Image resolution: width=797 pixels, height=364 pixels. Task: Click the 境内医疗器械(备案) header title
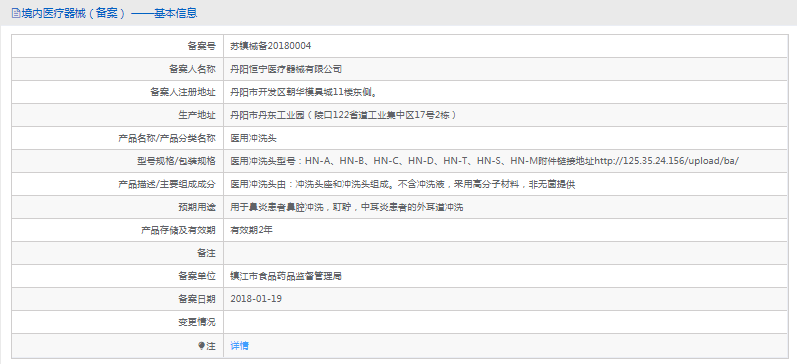(108, 13)
